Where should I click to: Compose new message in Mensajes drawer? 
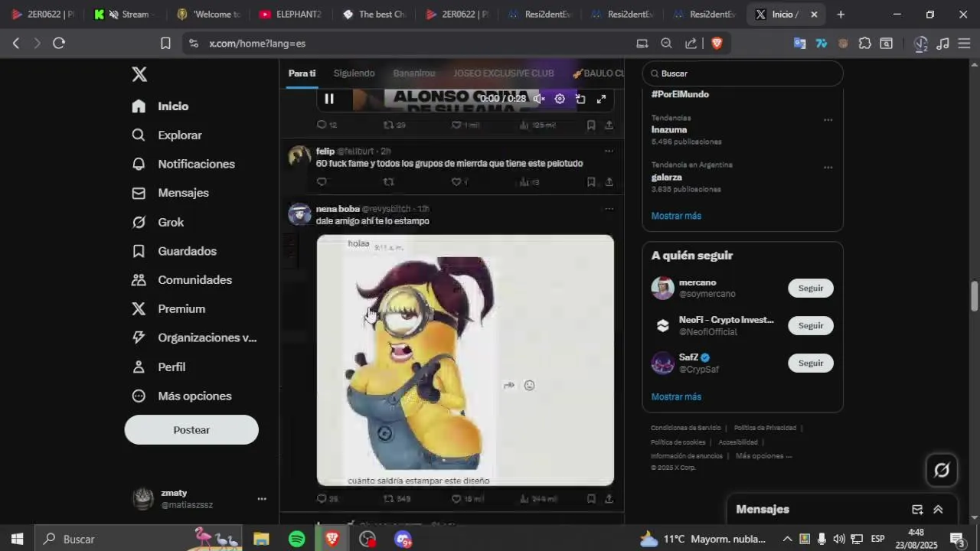click(x=917, y=510)
